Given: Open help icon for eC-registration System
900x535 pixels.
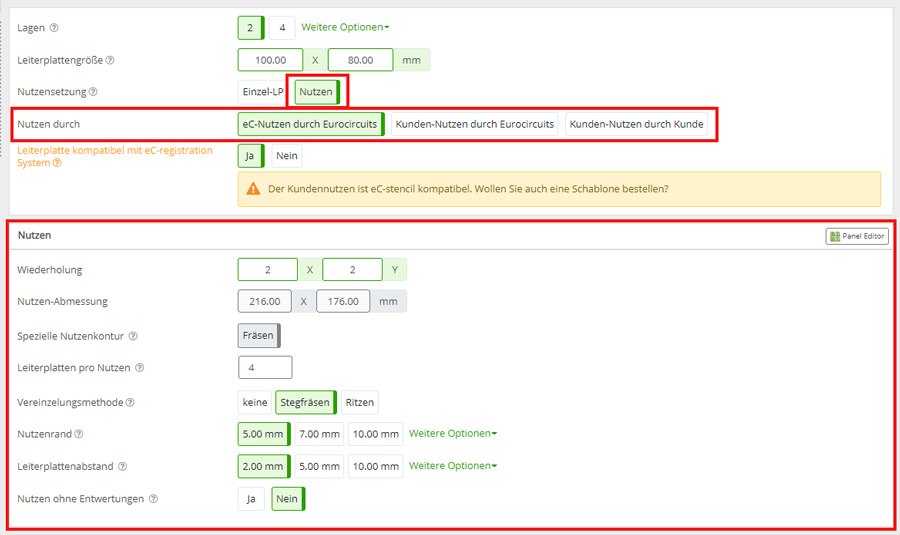Looking at the screenshot, I should click(x=57, y=163).
